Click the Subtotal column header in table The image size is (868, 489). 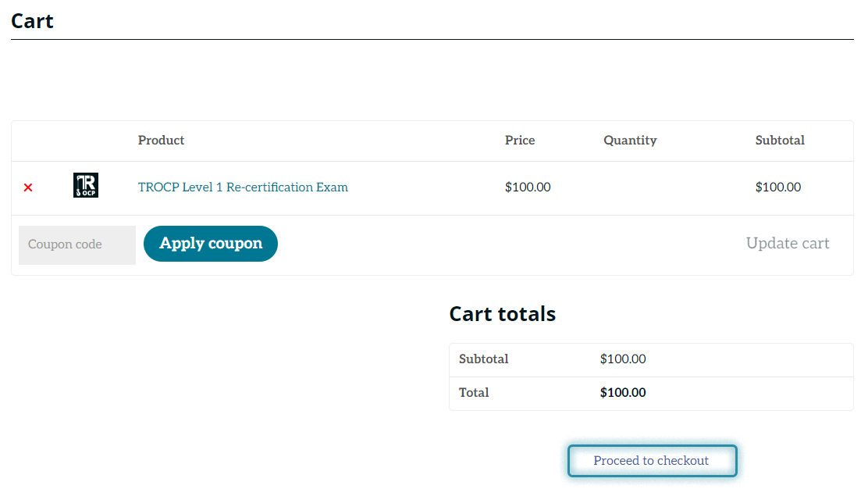[779, 141]
